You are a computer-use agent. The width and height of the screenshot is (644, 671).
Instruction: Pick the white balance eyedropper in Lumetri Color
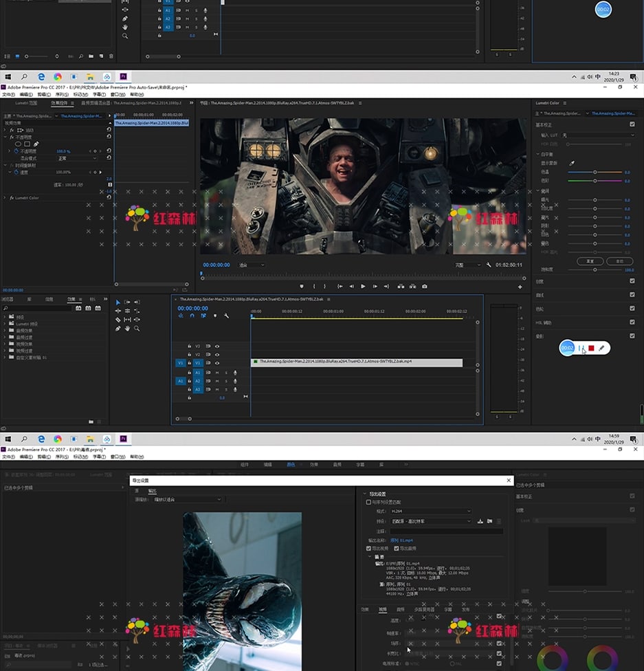(x=572, y=163)
